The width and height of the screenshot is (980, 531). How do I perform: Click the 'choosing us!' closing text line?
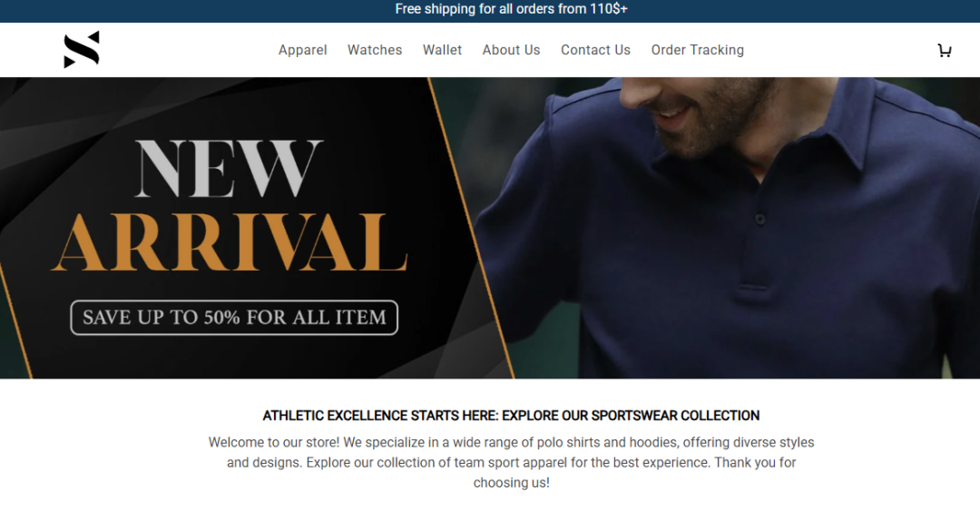(511, 483)
